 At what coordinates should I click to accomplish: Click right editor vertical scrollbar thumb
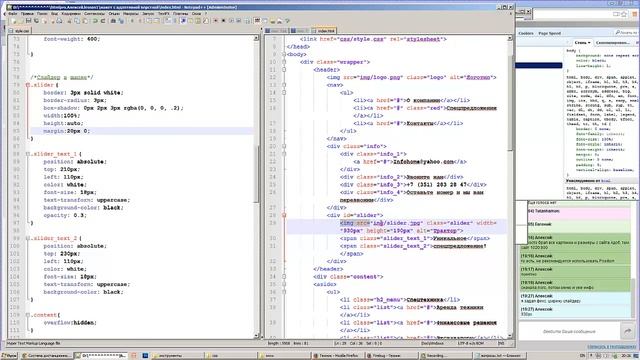pos(510,102)
